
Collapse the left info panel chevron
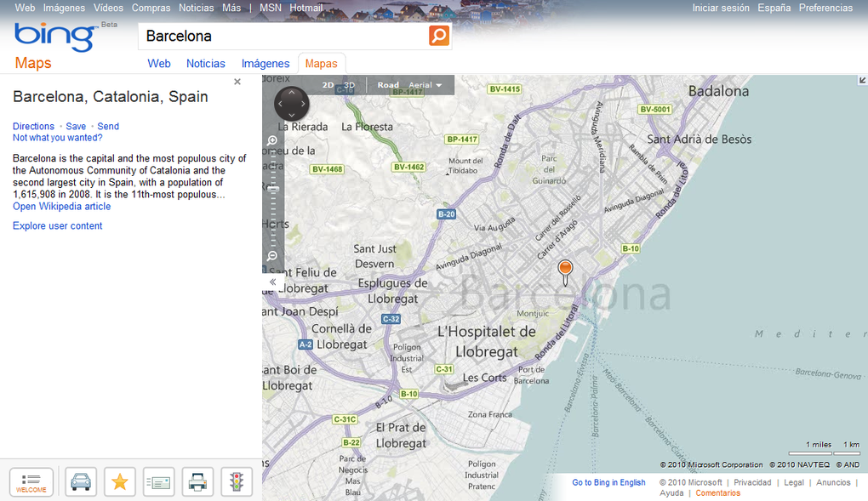[272, 281]
